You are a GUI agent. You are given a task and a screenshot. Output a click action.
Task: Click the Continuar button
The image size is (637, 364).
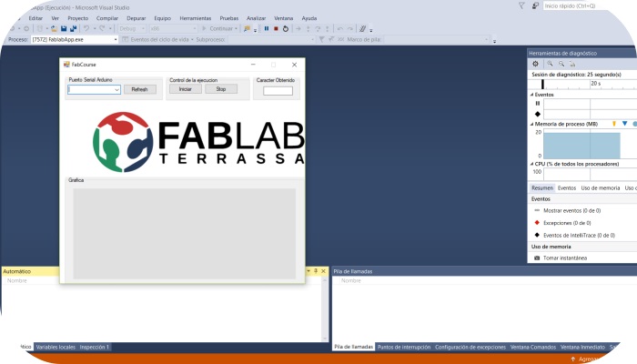click(217, 28)
